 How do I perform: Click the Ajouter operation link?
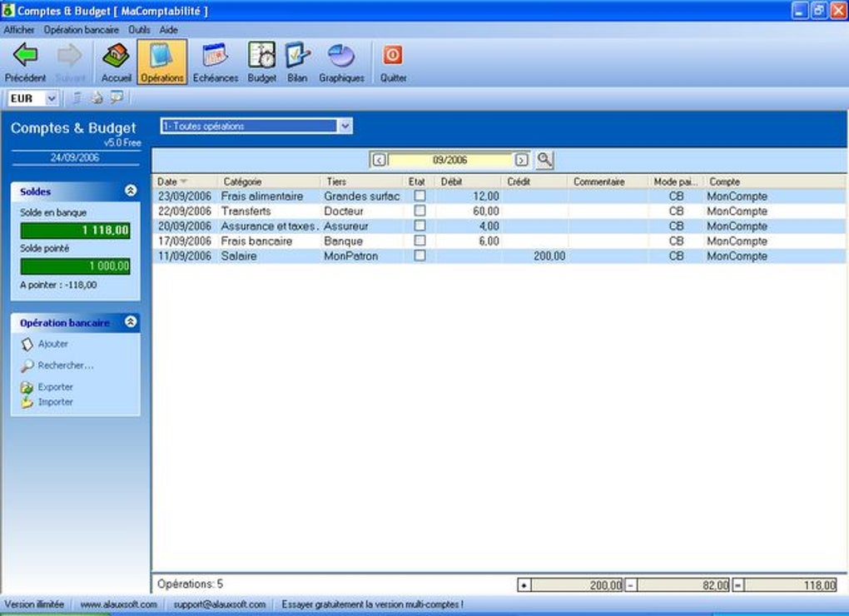pos(52,344)
